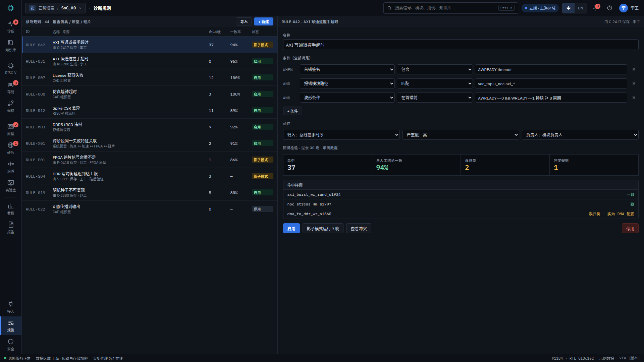Open the help question-mark icon

(609, 8)
